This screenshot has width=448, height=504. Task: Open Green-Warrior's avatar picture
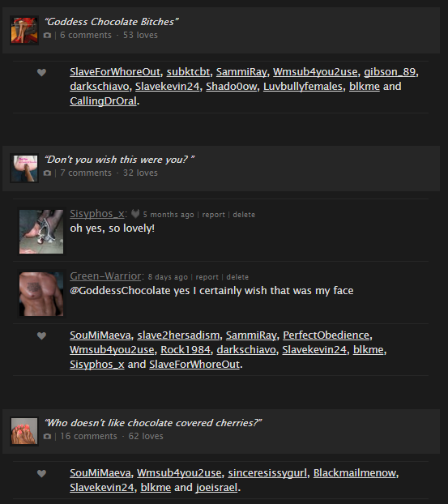click(x=41, y=294)
